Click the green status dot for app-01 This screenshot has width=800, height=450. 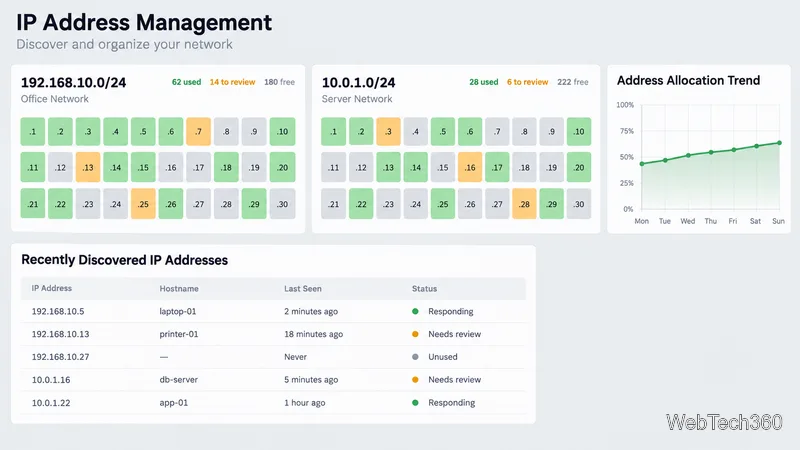click(x=415, y=403)
